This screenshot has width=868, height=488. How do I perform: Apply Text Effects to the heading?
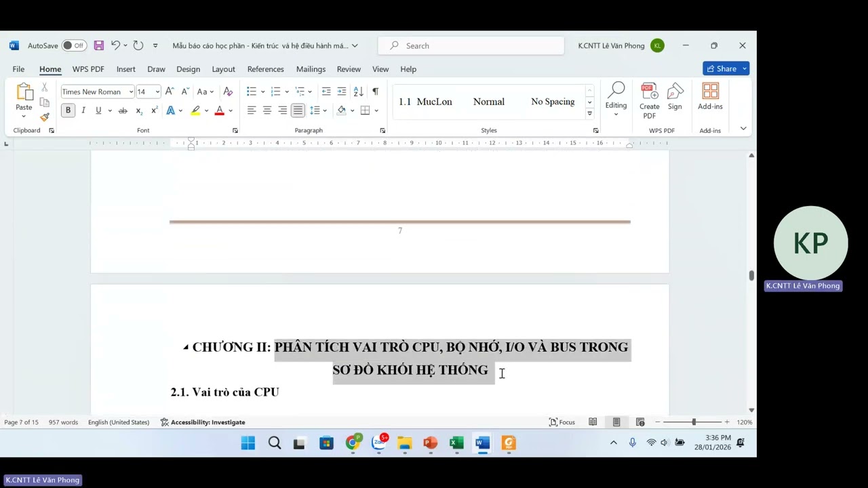tap(171, 110)
